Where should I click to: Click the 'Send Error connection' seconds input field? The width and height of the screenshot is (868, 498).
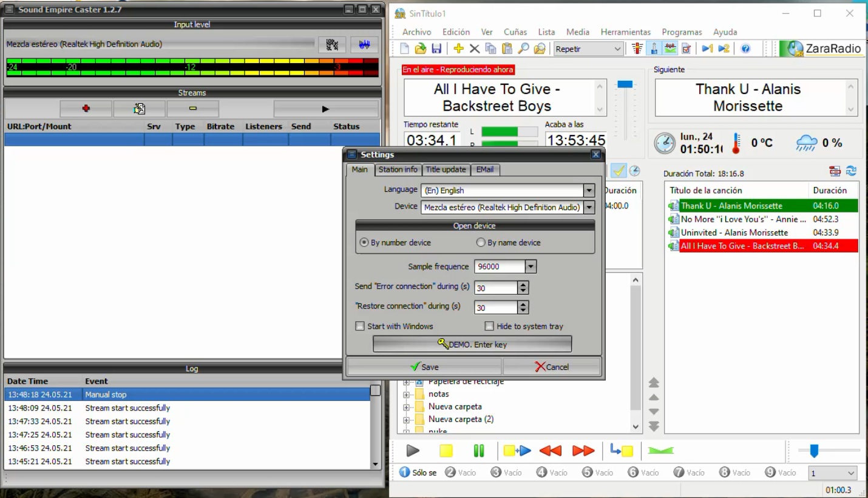click(496, 287)
